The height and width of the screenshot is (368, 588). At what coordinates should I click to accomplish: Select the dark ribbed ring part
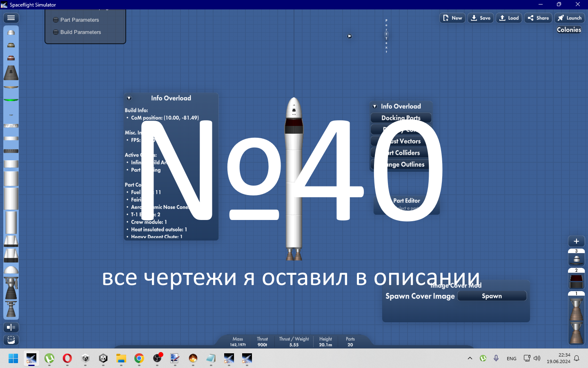(11, 151)
